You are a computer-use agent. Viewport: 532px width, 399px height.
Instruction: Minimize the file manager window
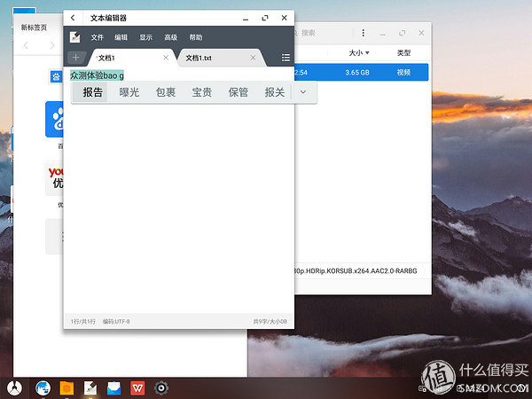click(x=383, y=34)
